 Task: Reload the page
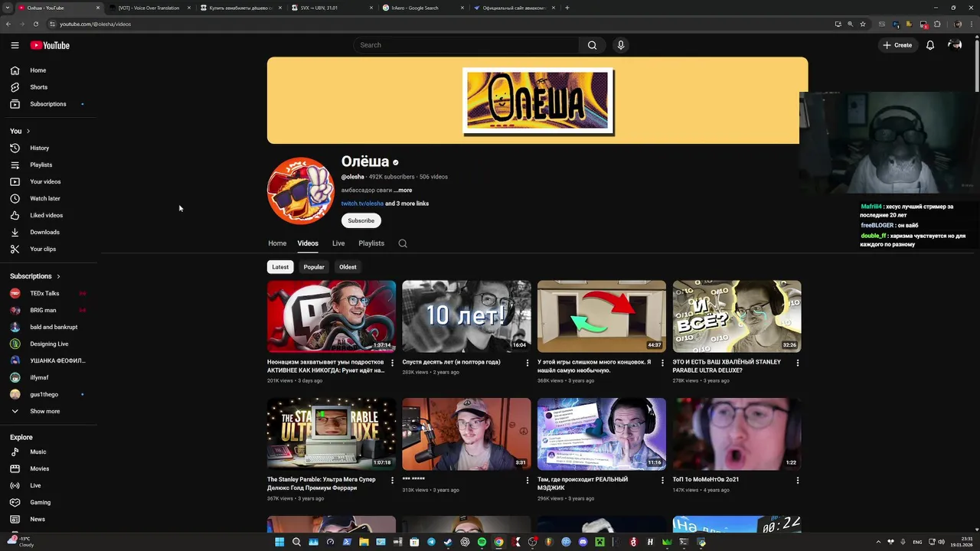[x=35, y=24]
